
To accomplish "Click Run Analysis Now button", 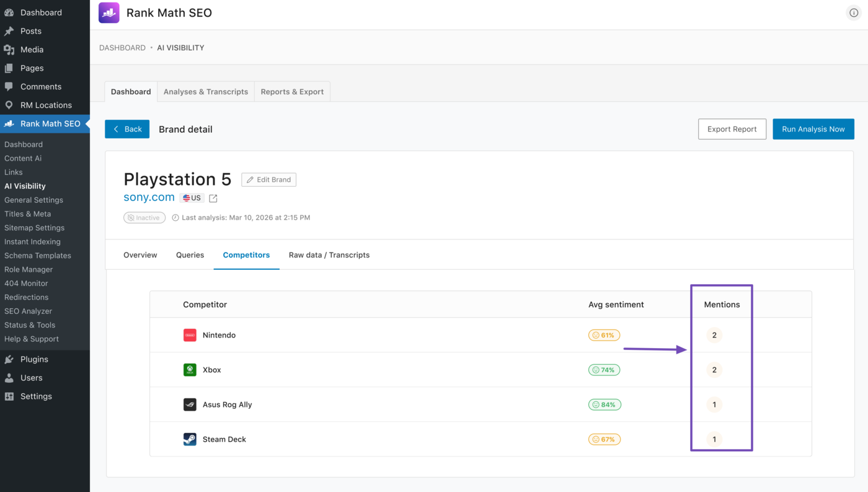I will click(813, 129).
